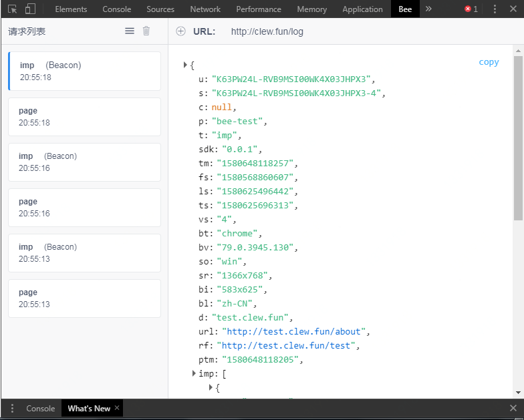Click the JSON scrollbar down arrow

click(518, 393)
